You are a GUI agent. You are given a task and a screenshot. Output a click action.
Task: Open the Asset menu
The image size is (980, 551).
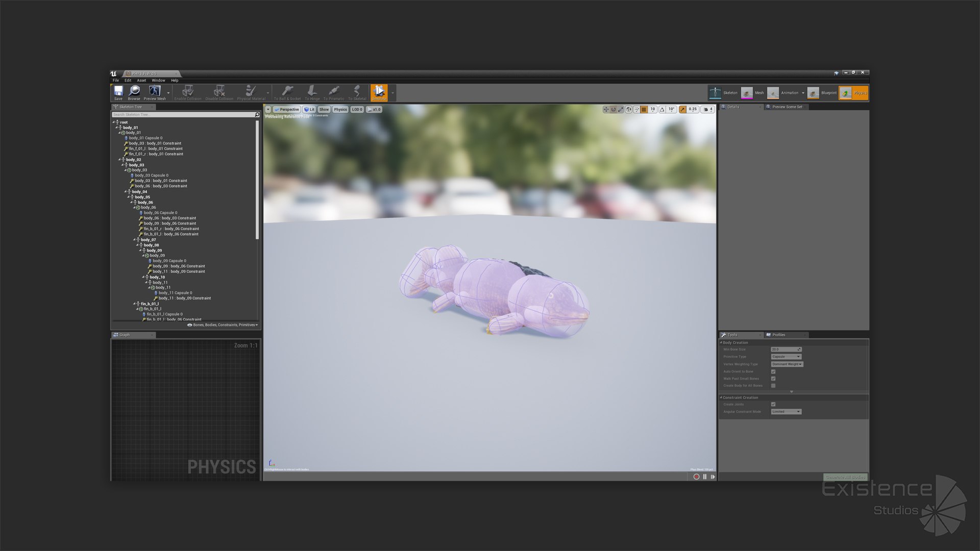click(141, 80)
